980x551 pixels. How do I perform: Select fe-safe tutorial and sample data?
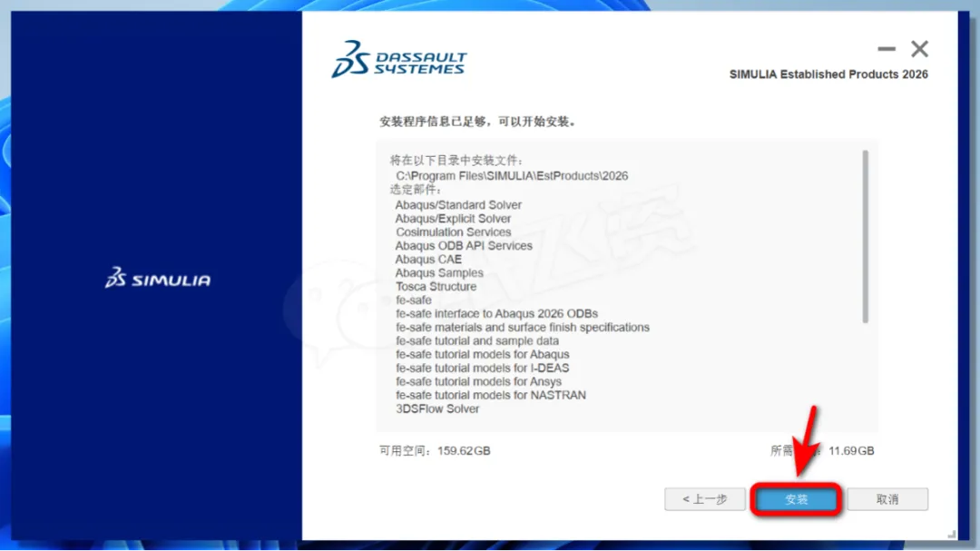tap(477, 340)
